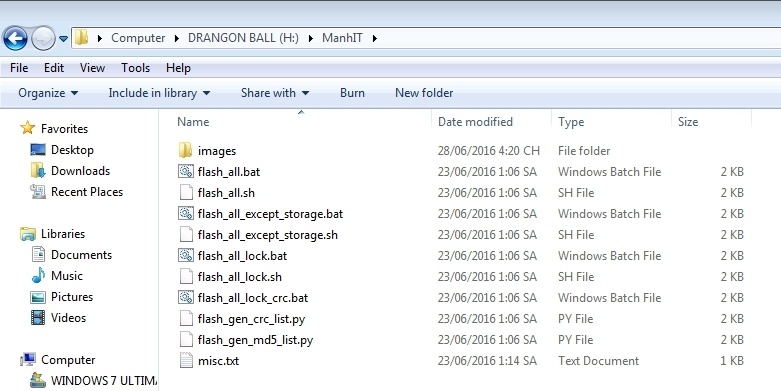Screen dimensions: 781x391
Task: Click File folder type of images row
Action: click(x=584, y=150)
